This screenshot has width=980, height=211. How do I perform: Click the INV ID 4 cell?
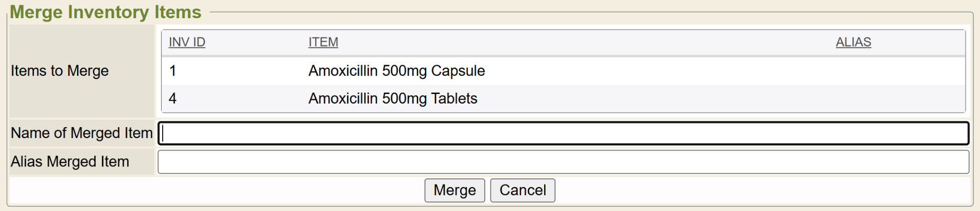173,99
